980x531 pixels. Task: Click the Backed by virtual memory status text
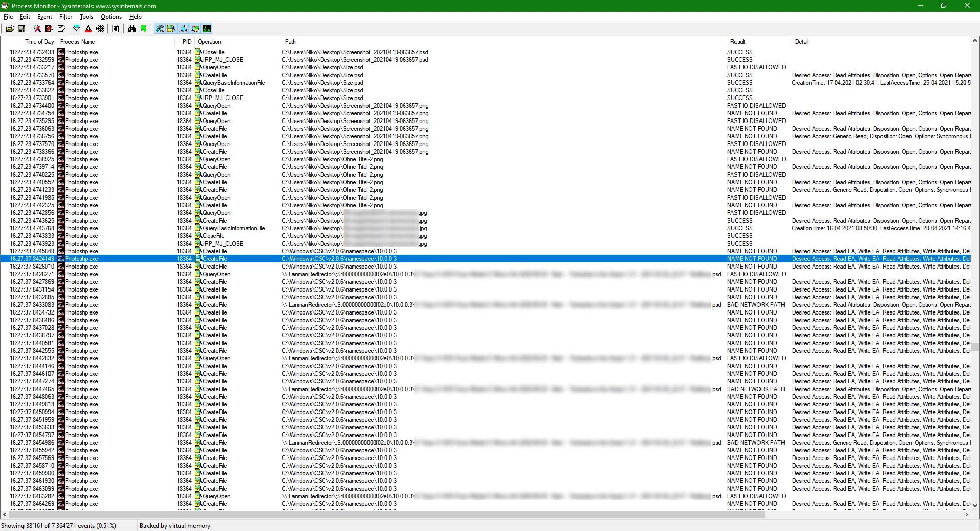click(175, 526)
